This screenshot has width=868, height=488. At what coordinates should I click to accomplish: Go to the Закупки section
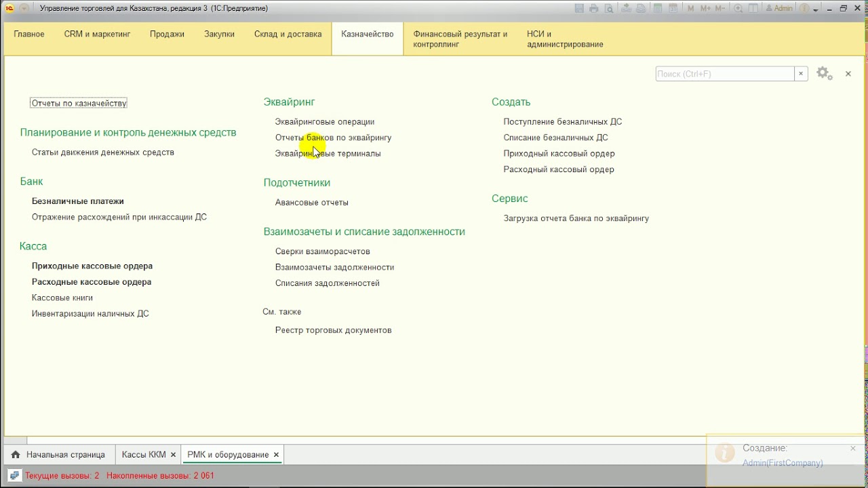(220, 35)
